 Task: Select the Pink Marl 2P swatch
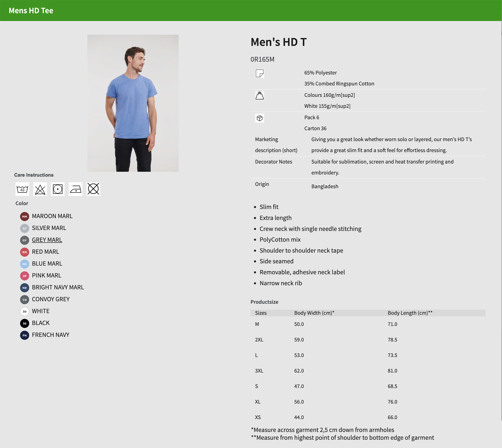coord(25,276)
